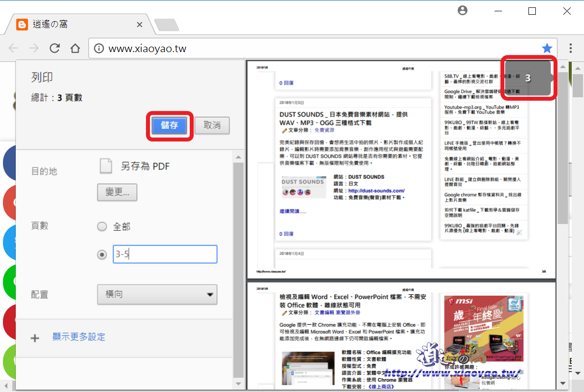The image size is (584, 392).
Task: Toggle the bookmark star icon
Action: coord(547,48)
